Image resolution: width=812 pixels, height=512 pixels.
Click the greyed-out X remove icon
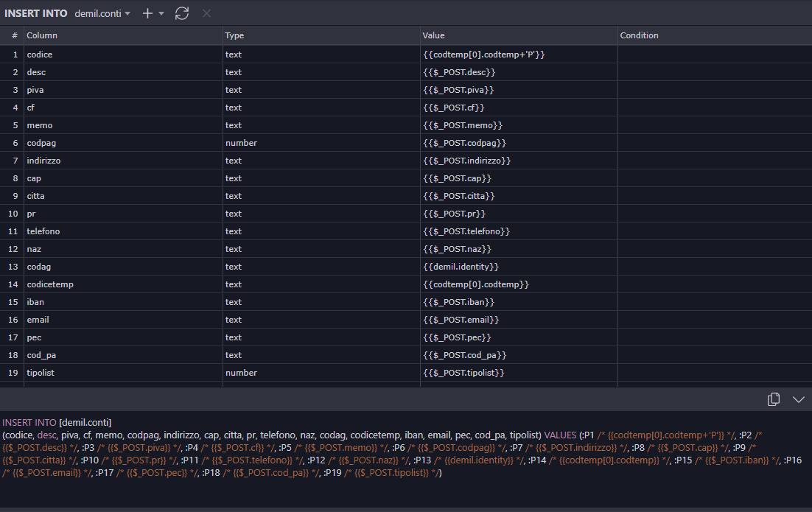tap(206, 13)
